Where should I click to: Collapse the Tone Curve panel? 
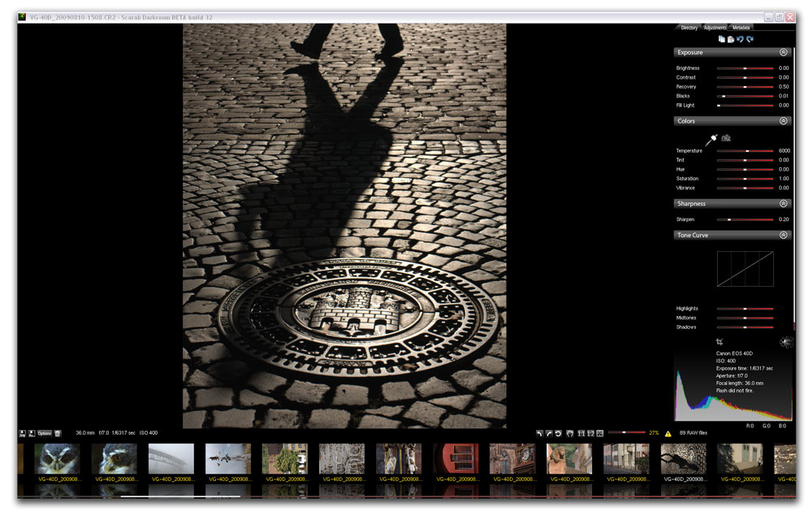tap(784, 235)
